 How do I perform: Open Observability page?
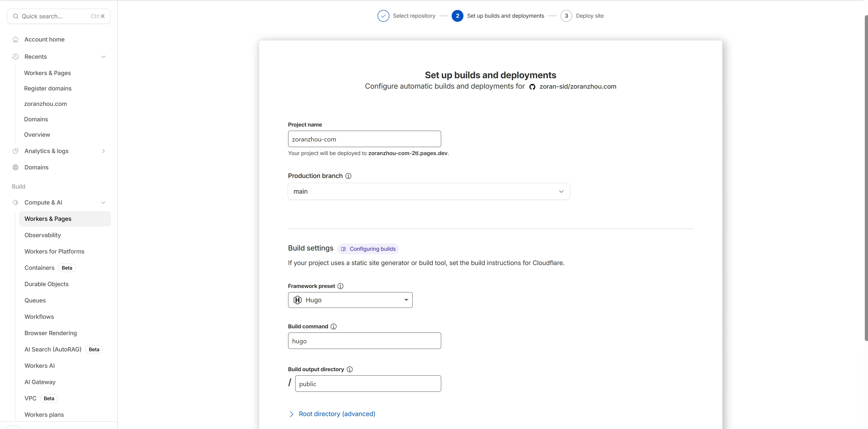tap(43, 235)
